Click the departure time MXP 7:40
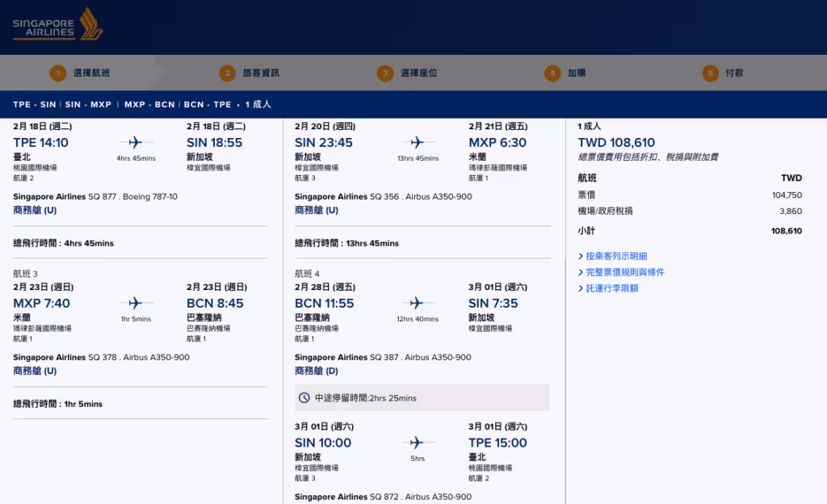Image resolution: width=827 pixels, height=504 pixels. [x=41, y=303]
